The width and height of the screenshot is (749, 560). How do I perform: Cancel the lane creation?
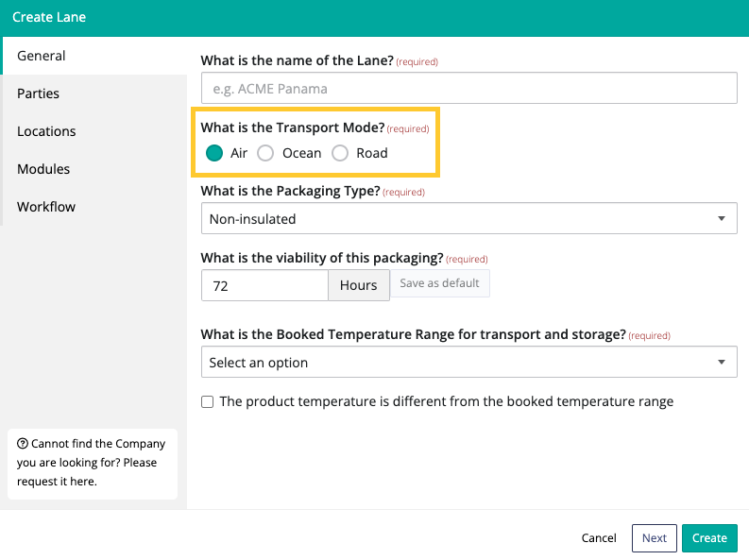pyautogui.click(x=599, y=538)
